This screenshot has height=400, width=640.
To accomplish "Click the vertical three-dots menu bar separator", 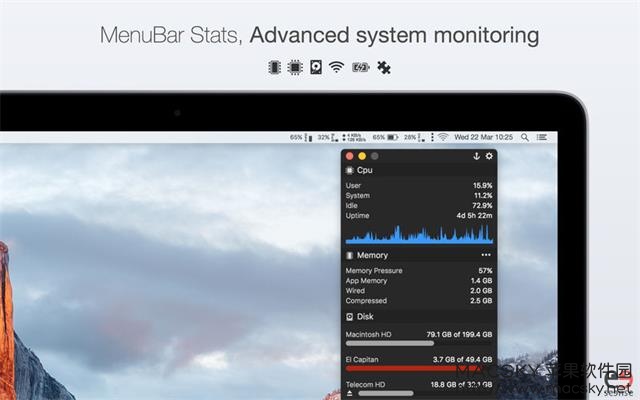I will 432,138.
